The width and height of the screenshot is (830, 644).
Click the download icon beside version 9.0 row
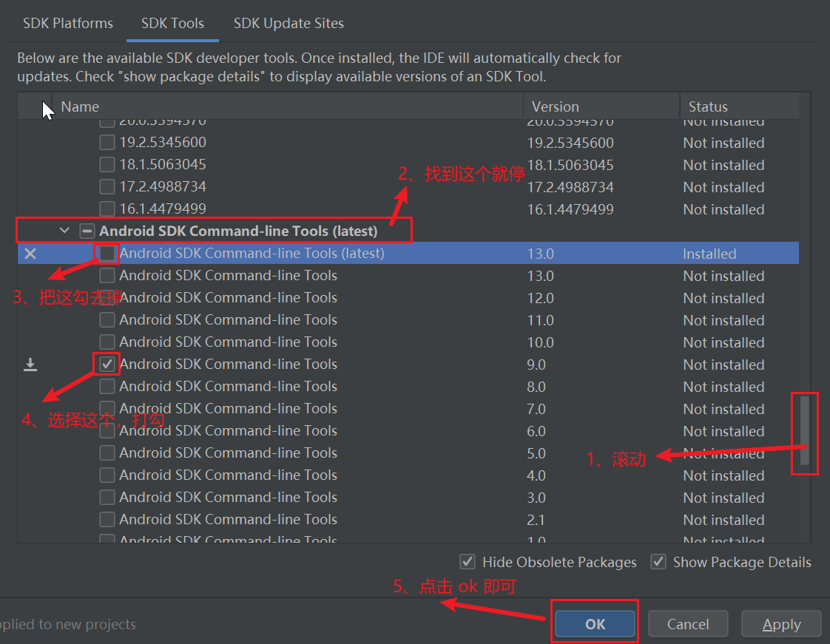[x=30, y=365]
